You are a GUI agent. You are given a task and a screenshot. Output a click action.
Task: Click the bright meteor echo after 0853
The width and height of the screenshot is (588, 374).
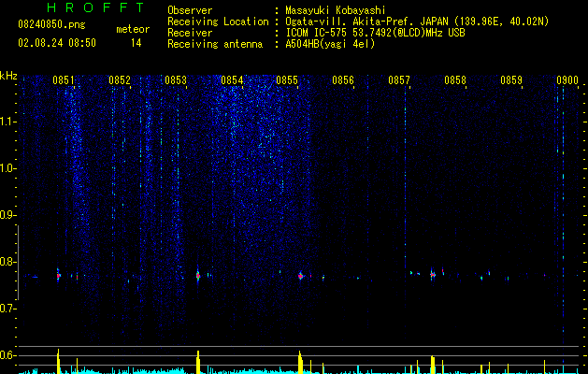pyautogui.click(x=198, y=276)
